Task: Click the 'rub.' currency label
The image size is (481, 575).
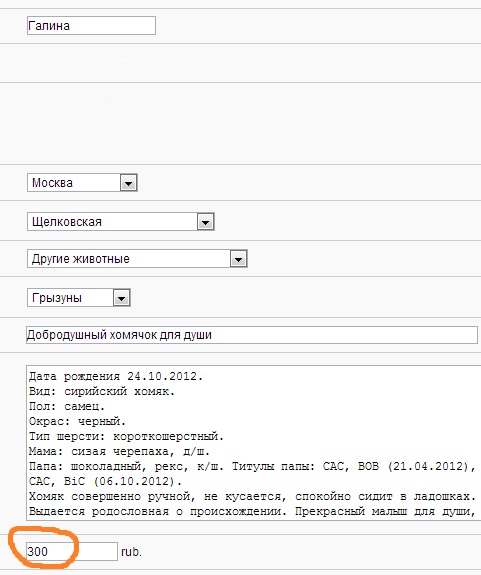Action: point(131,552)
